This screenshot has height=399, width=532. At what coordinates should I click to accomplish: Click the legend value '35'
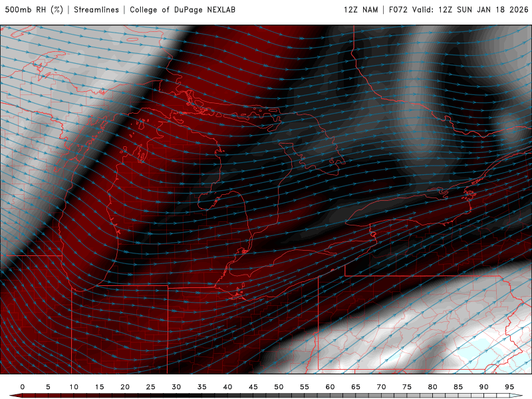tap(202, 387)
